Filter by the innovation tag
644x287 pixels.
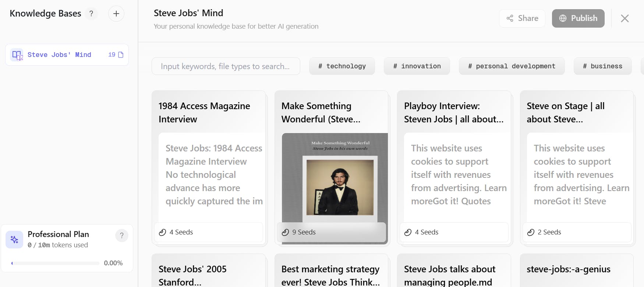417,66
